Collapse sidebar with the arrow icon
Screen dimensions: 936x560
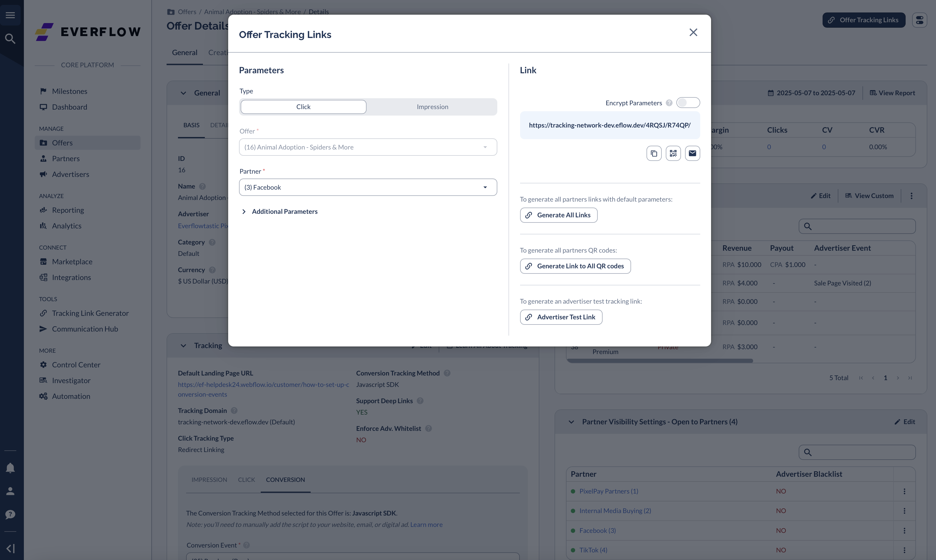click(10, 548)
